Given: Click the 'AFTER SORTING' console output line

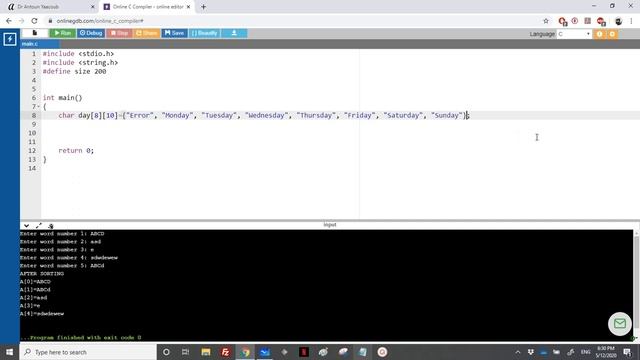Looking at the screenshot, I should point(42,273).
